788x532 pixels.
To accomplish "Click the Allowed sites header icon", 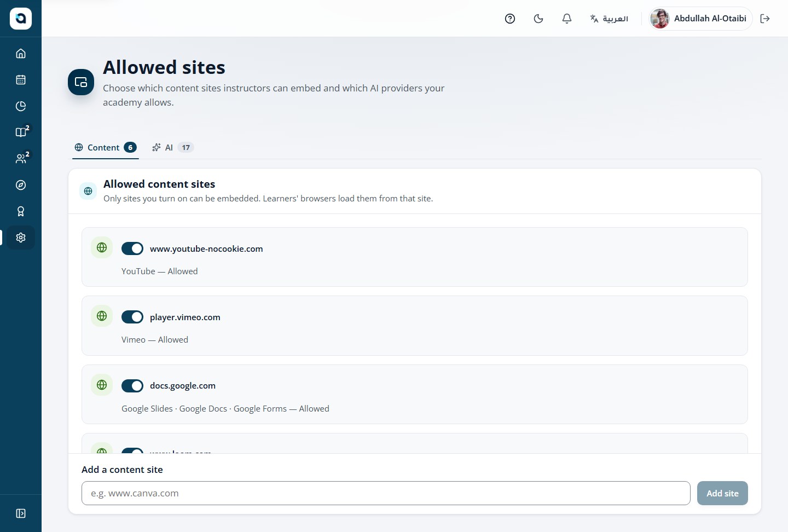I will 81,82.
